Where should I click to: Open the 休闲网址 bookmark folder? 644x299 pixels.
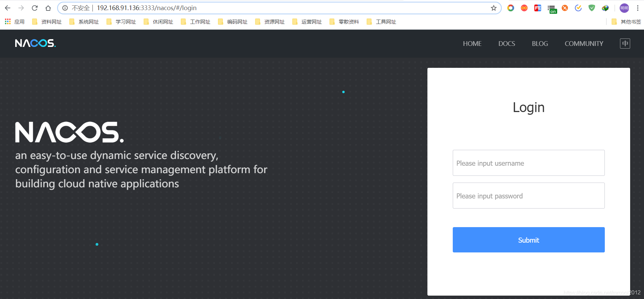158,22
